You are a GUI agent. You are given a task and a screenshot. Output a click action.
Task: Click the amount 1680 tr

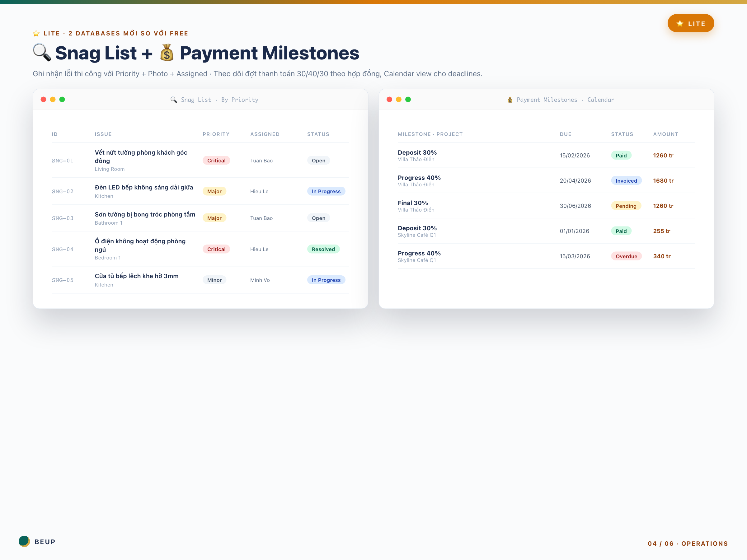(663, 181)
